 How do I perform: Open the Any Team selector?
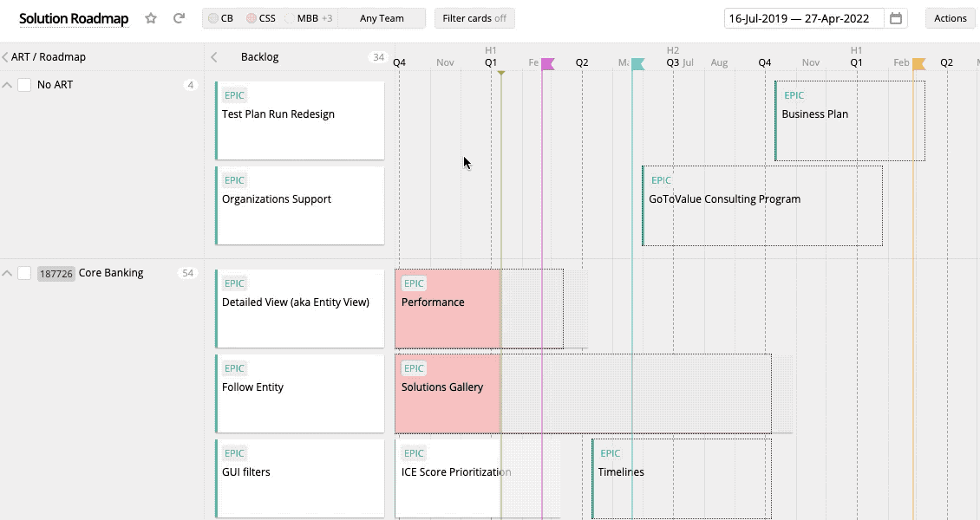(381, 17)
